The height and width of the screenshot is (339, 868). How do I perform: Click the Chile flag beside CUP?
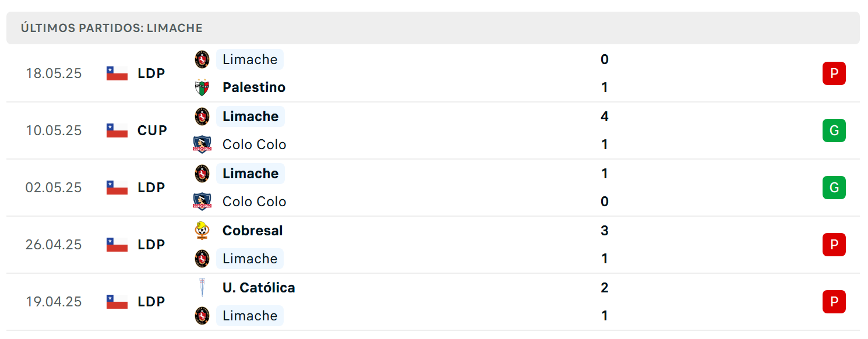117,130
